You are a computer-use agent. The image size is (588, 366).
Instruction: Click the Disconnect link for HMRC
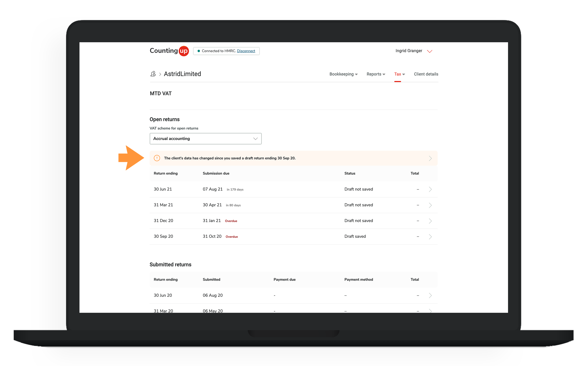[x=246, y=51]
